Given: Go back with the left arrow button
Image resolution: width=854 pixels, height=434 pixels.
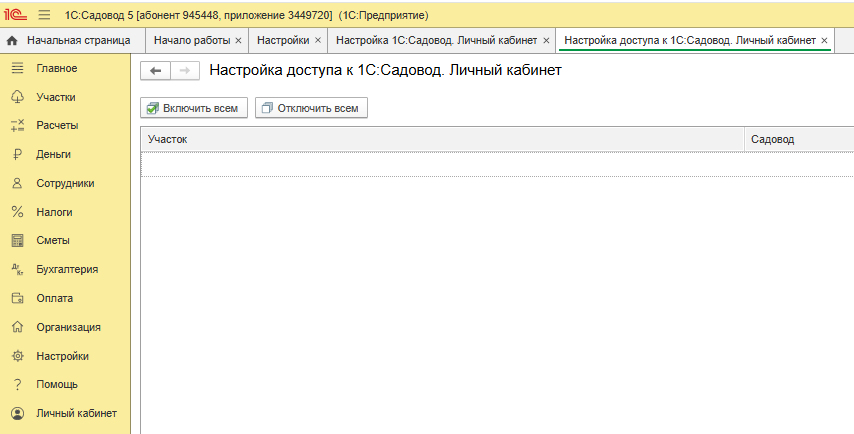Looking at the screenshot, I should click(155, 71).
